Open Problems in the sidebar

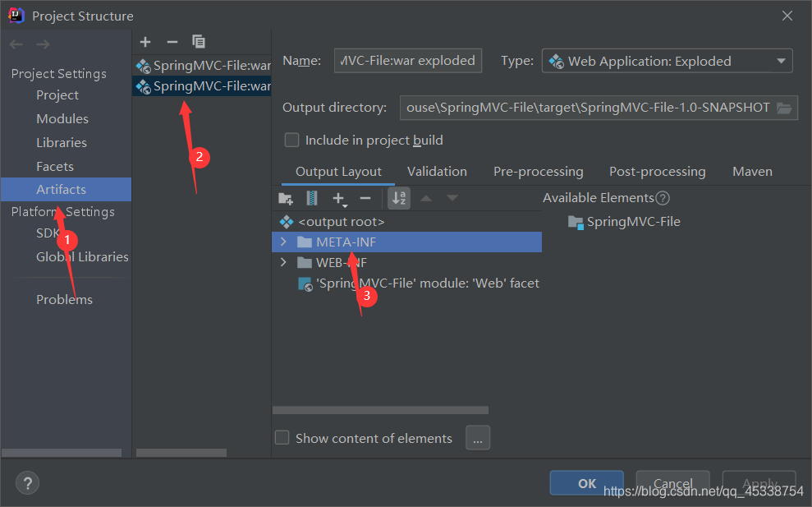click(x=64, y=300)
